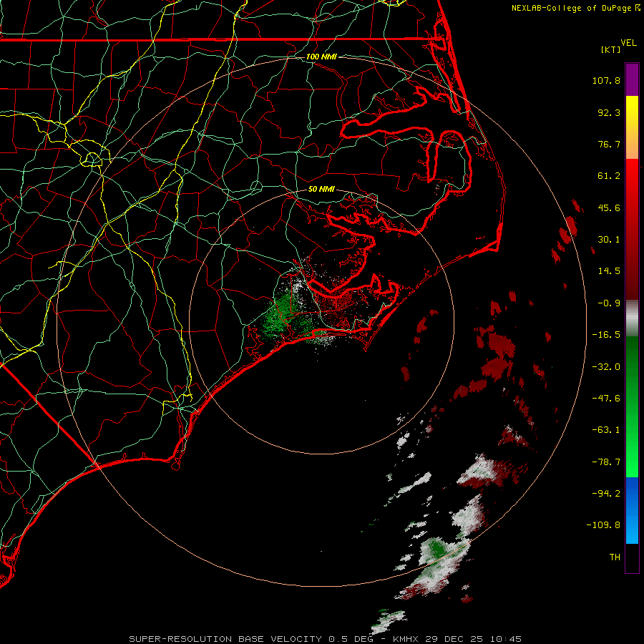The height and width of the screenshot is (644, 644).
Task: Select the -94.2 legend value
Action: [x=606, y=494]
